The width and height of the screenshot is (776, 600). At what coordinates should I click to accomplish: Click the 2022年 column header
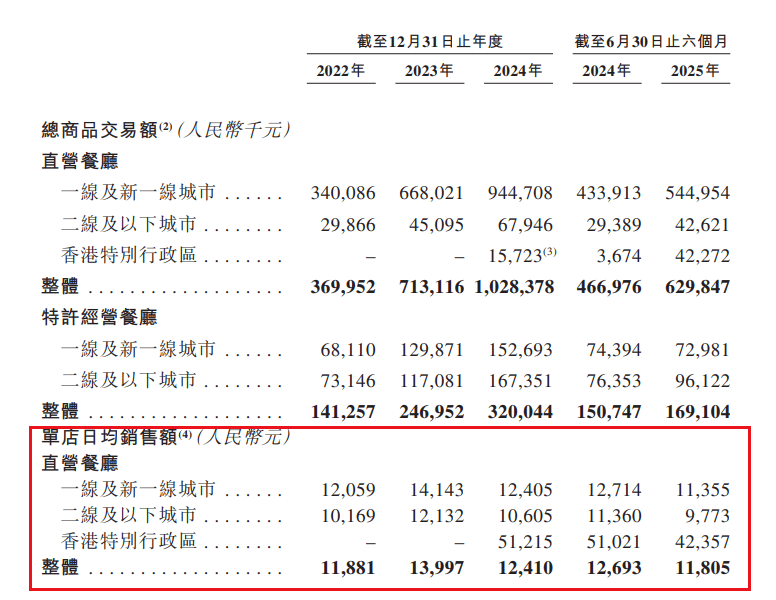tap(341, 71)
